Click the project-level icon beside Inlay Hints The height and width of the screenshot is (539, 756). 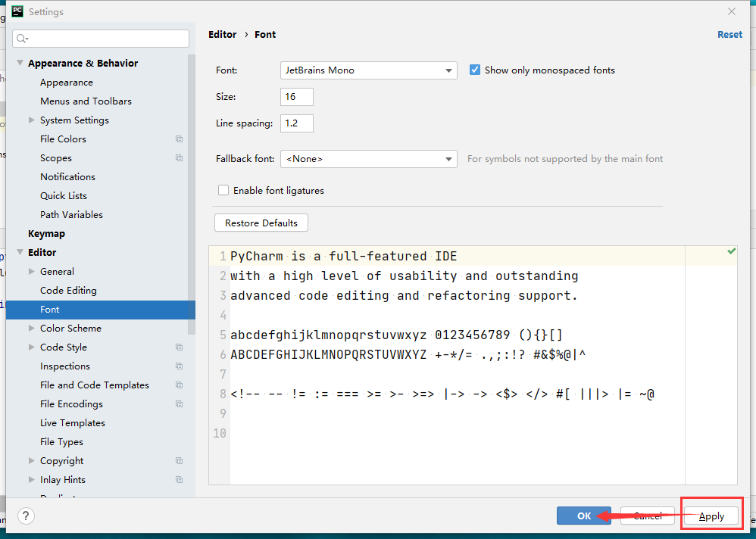click(x=179, y=480)
